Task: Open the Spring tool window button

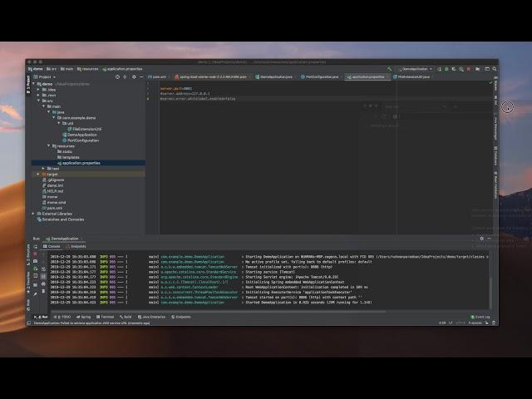Action: click(x=83, y=317)
